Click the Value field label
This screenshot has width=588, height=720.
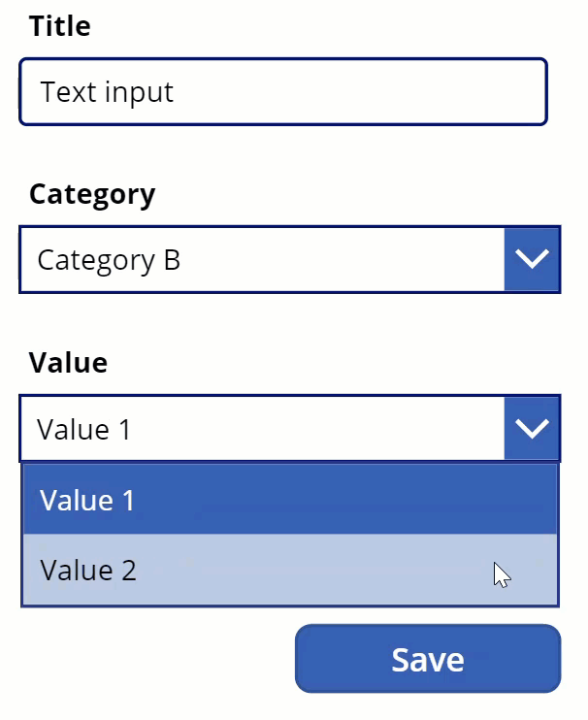(x=68, y=363)
